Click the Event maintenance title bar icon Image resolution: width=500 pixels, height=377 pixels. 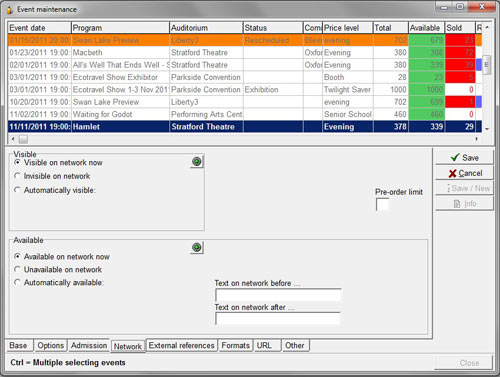10,9
